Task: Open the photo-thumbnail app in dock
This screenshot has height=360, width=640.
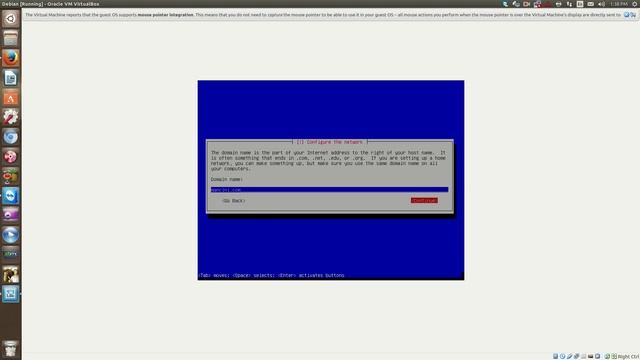Action: [11, 274]
